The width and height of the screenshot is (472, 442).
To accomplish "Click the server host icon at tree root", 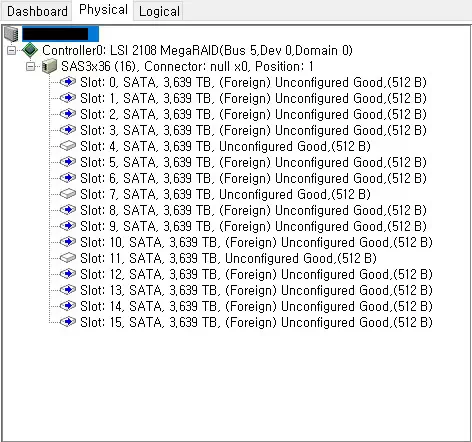I will tap(11, 34).
